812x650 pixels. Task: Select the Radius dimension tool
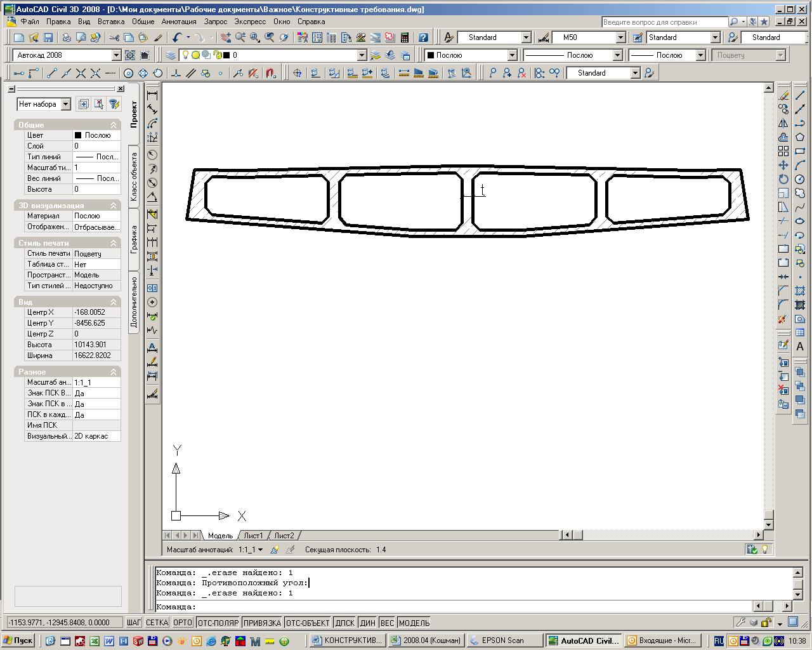[152, 155]
